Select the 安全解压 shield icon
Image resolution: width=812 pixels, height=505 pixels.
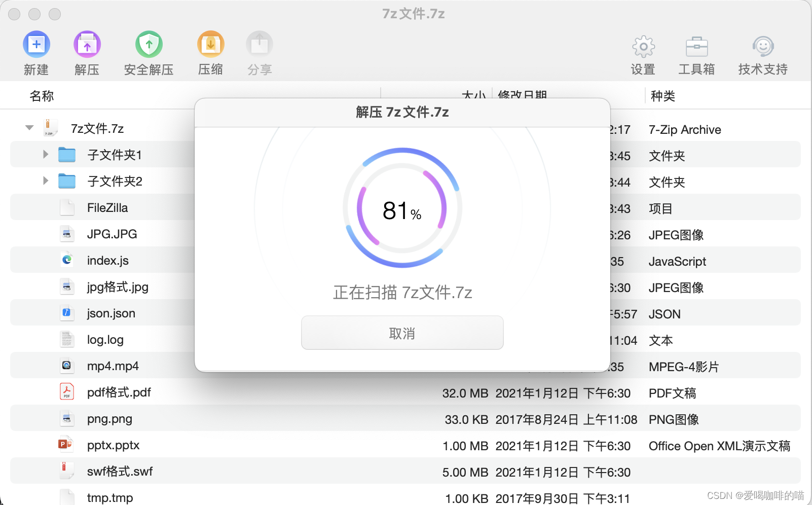[x=149, y=45]
